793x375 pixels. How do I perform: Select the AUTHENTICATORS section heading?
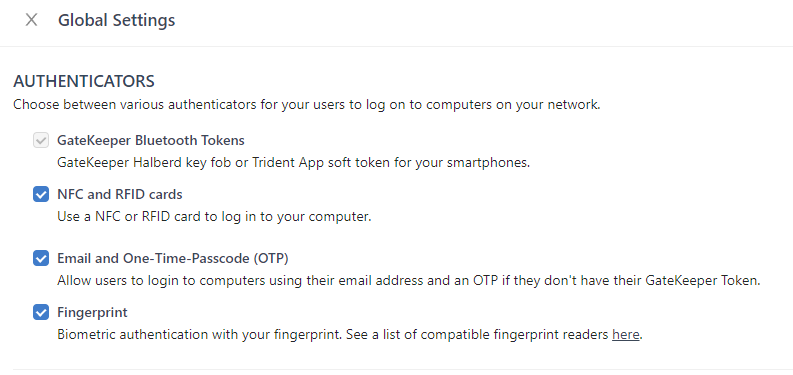click(x=84, y=81)
